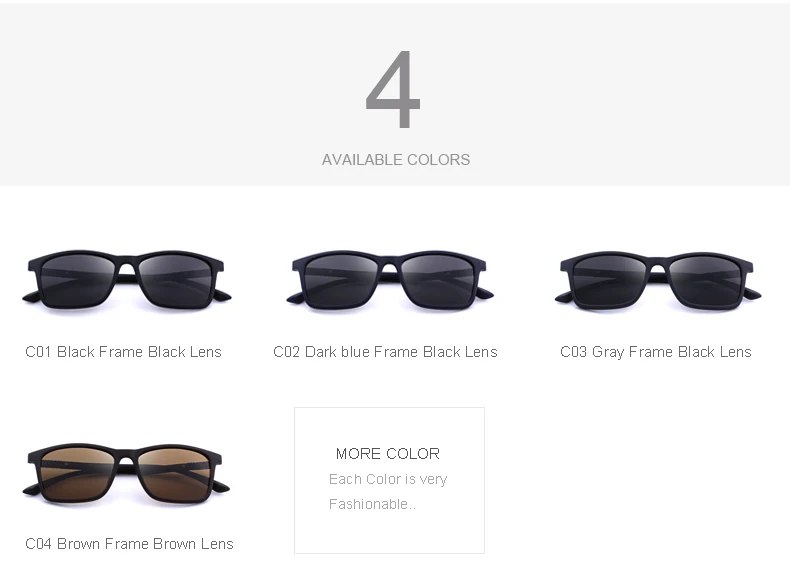Select the C03 Gray Frame Black Lens text
This screenshot has height=578, width=790.
pyautogui.click(x=655, y=352)
